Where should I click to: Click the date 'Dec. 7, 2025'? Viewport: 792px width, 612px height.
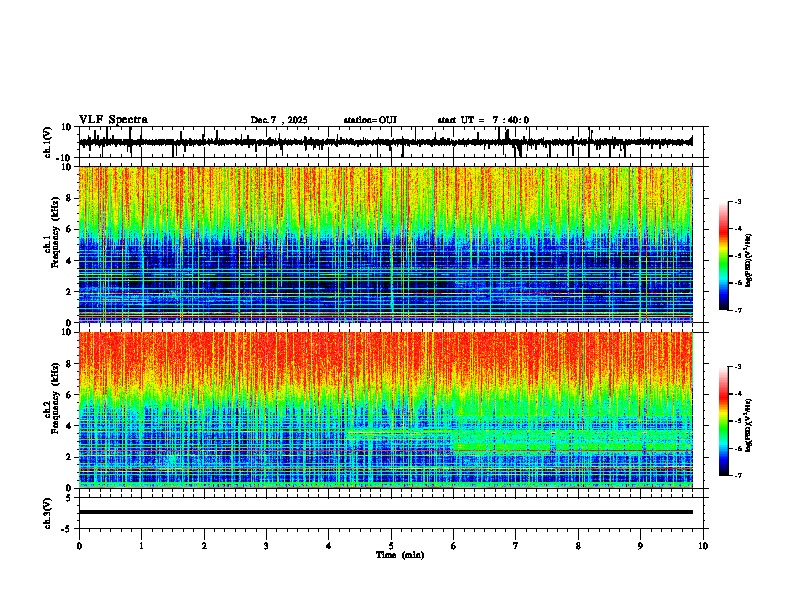pos(279,120)
